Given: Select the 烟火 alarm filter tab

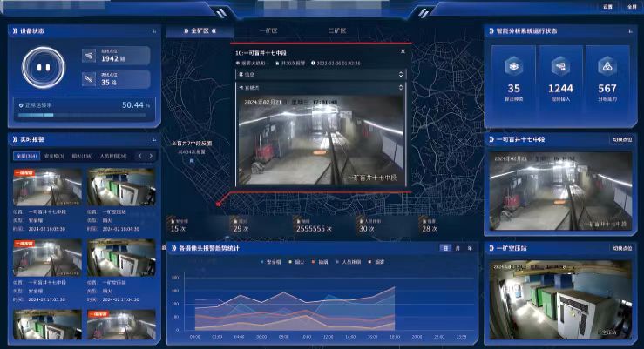Looking at the screenshot, I should [82, 156].
